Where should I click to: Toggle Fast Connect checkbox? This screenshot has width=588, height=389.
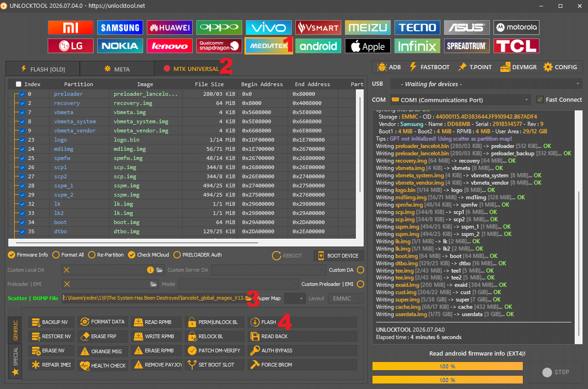click(540, 99)
